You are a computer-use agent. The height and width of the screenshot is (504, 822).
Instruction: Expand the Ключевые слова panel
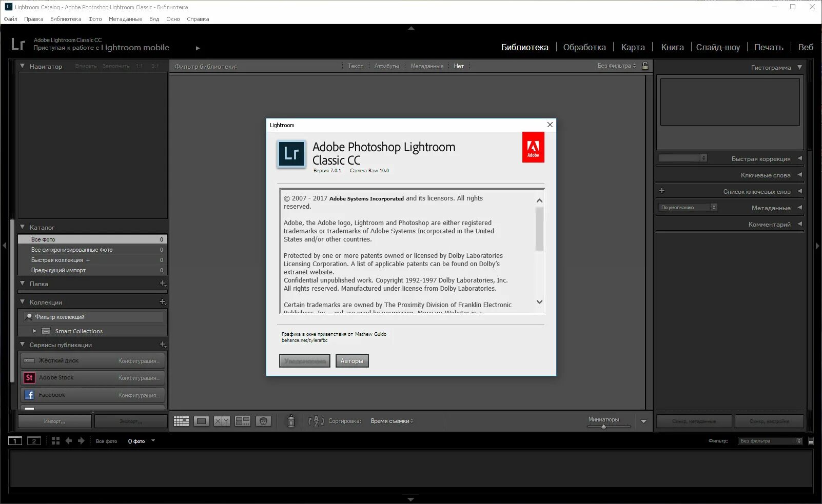point(799,175)
